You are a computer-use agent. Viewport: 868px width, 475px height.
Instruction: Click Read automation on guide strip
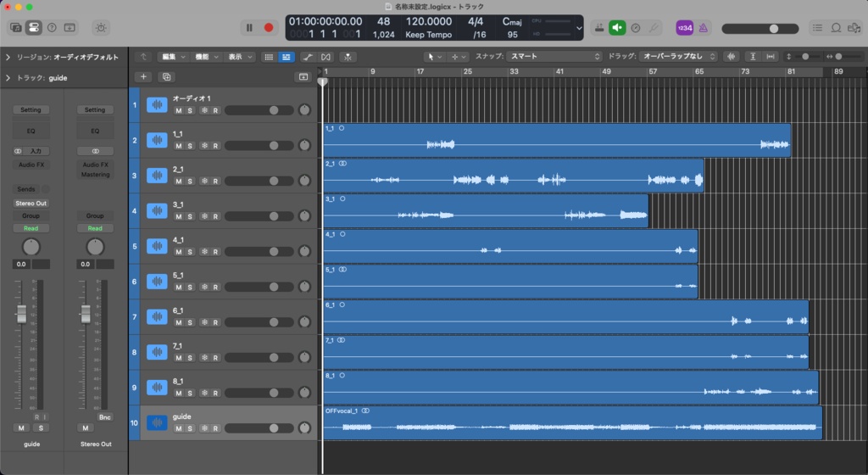[x=31, y=228]
